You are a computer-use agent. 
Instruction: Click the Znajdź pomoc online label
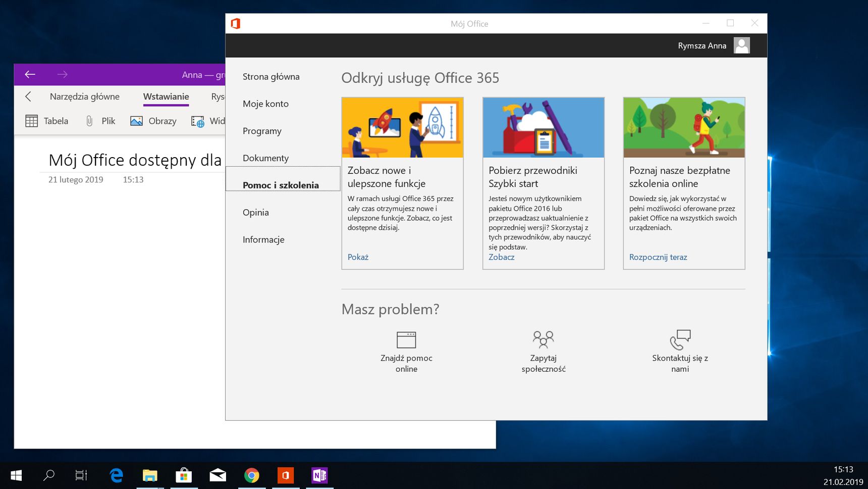pos(406,364)
